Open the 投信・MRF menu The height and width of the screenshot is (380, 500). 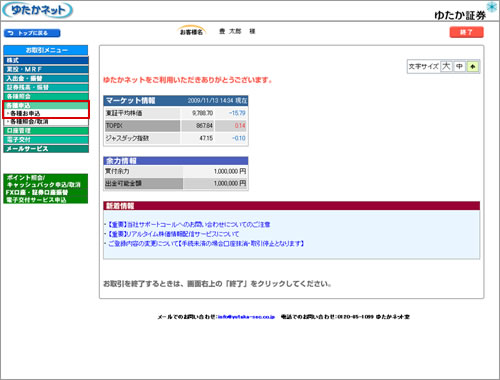[x=46, y=69]
